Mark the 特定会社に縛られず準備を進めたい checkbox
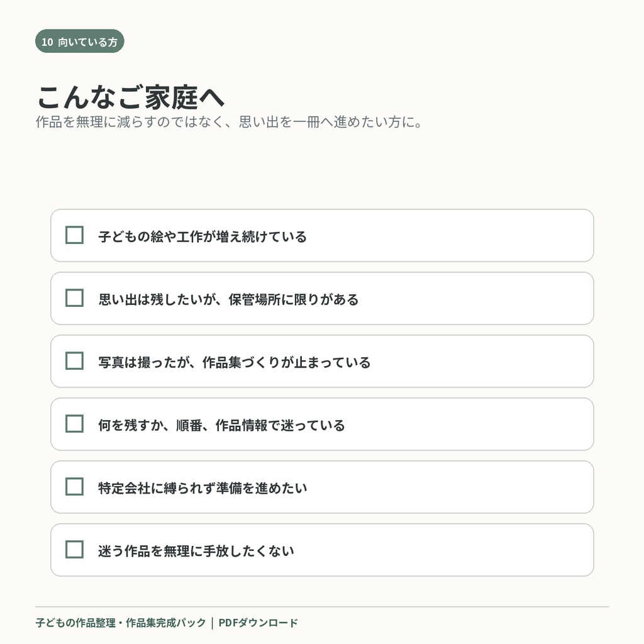644x644 pixels. pos(74,486)
